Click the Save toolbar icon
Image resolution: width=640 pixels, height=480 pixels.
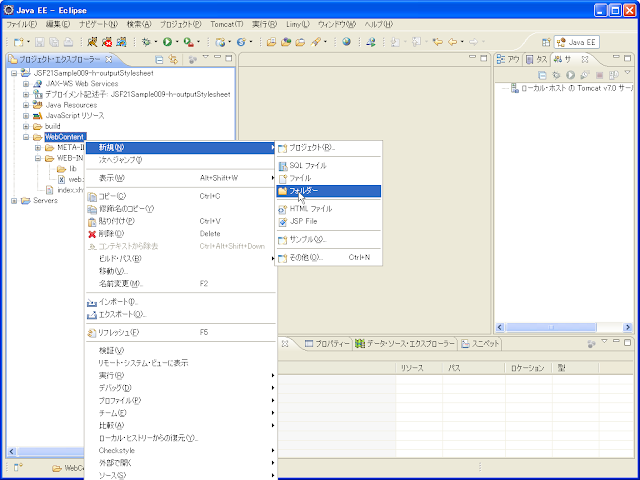tap(40, 42)
